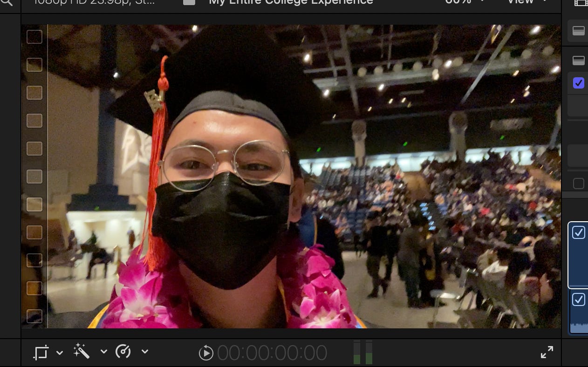Enter full screen with the diagonal arrows icon

(547, 353)
